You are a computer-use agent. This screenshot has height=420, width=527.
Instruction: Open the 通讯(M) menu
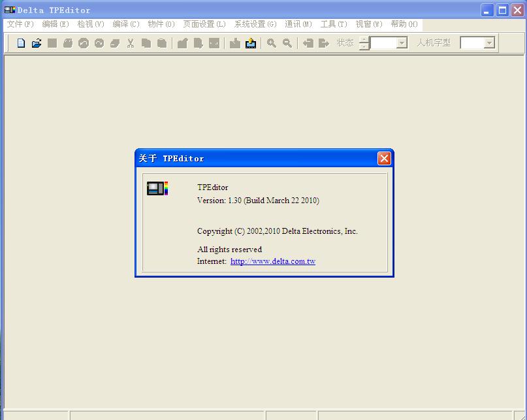pyautogui.click(x=298, y=24)
